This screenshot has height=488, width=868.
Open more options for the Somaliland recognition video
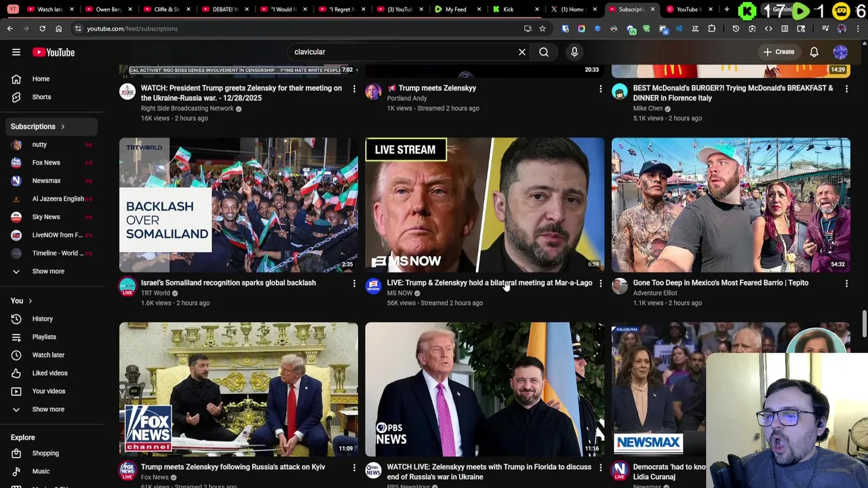pos(354,283)
